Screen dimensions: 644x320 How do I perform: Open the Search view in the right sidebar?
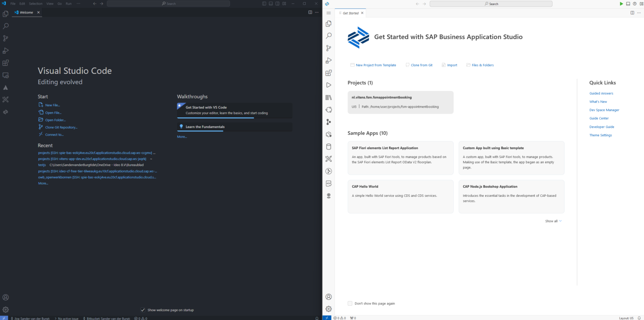pos(329,36)
